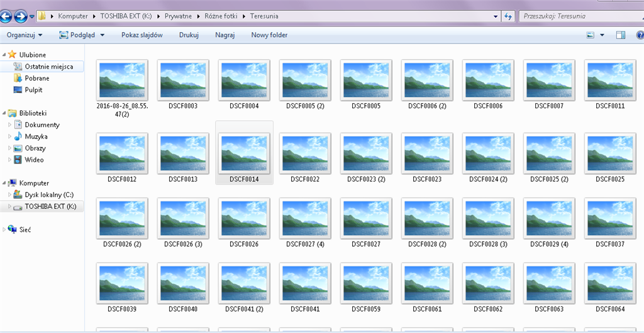Collapse the Biblioteki section arrow
This screenshot has width=644, height=333.
click(x=4, y=113)
